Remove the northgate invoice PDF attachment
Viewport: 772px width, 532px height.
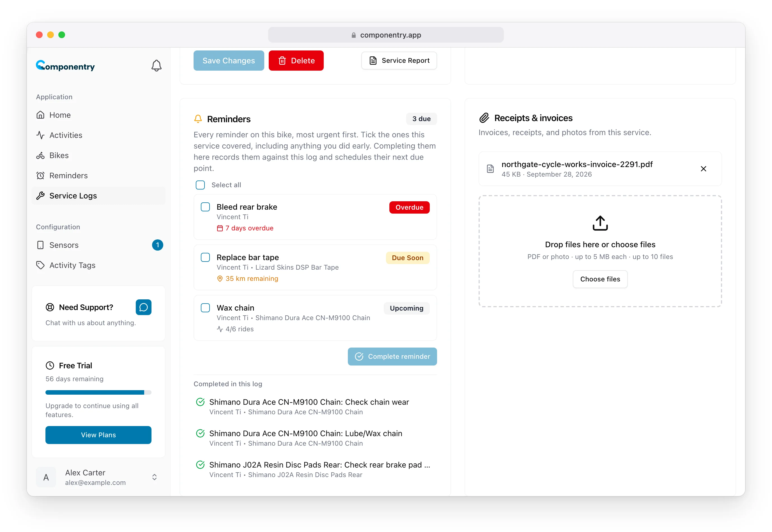pyautogui.click(x=703, y=169)
